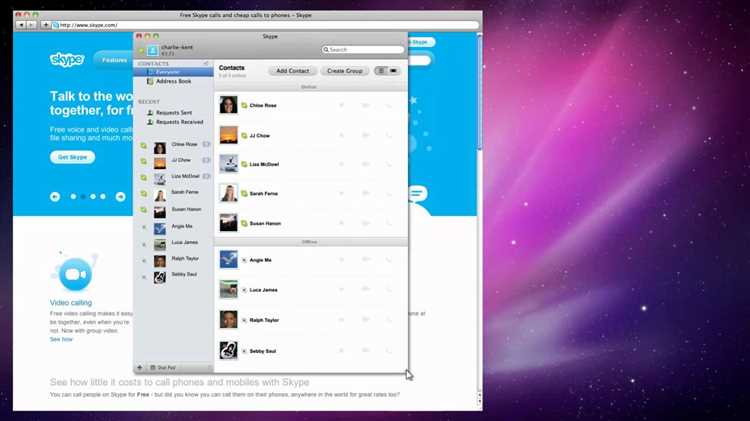
Task: Click browser address bar with skype.com URL
Action: coord(265,25)
